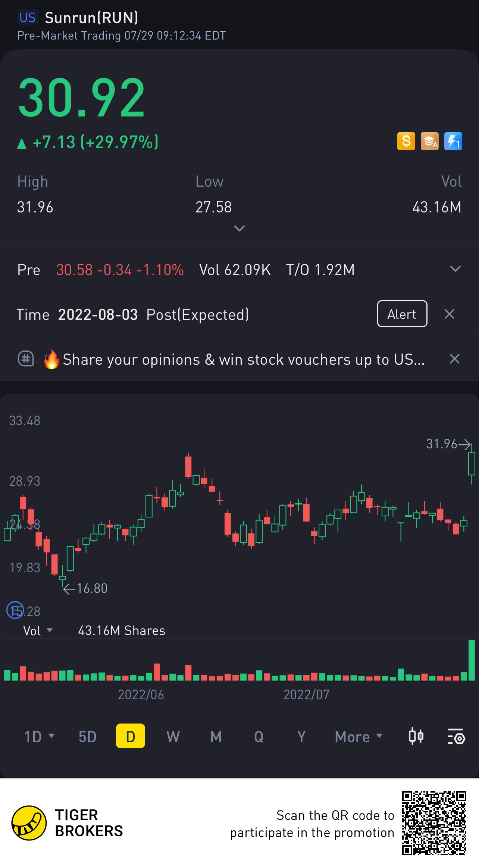Expand quote details chevron below Low
The image size is (479, 868).
[x=239, y=228]
